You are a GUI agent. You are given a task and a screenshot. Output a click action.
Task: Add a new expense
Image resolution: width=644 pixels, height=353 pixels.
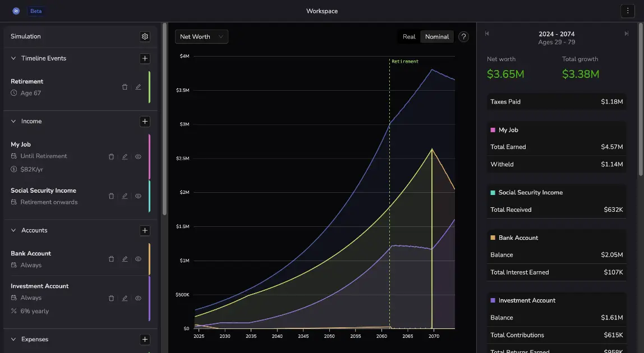(145, 339)
